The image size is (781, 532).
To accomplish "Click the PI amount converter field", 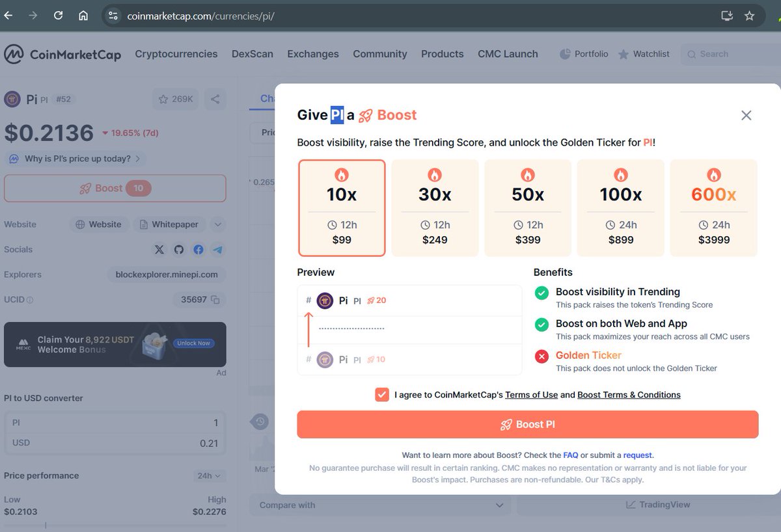I will point(115,423).
